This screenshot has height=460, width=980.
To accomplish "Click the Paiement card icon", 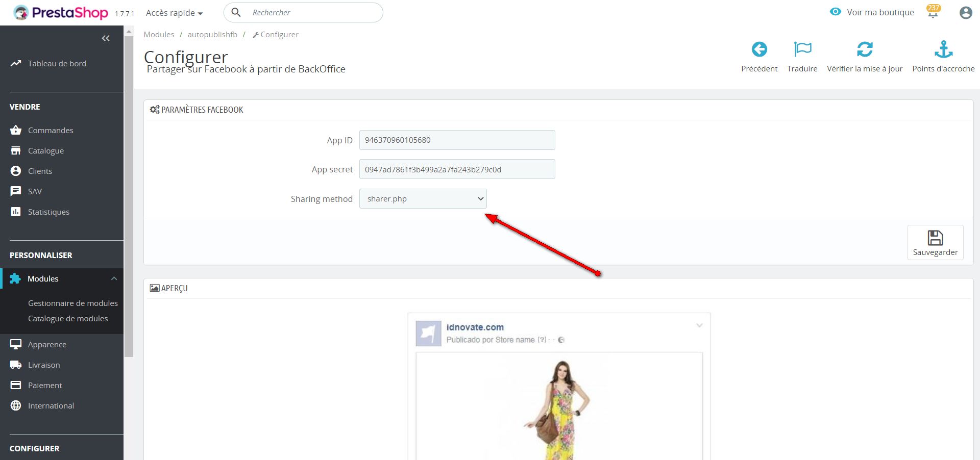I will 16,385.
